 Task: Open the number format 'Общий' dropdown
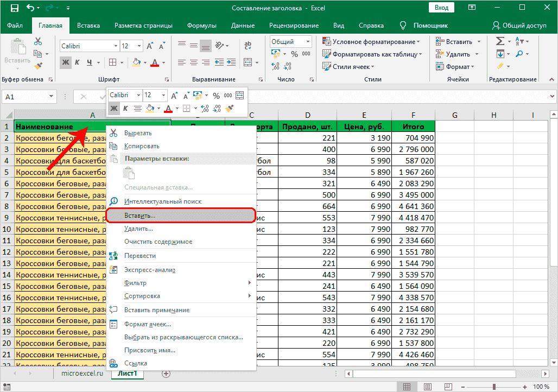pyautogui.click(x=308, y=42)
